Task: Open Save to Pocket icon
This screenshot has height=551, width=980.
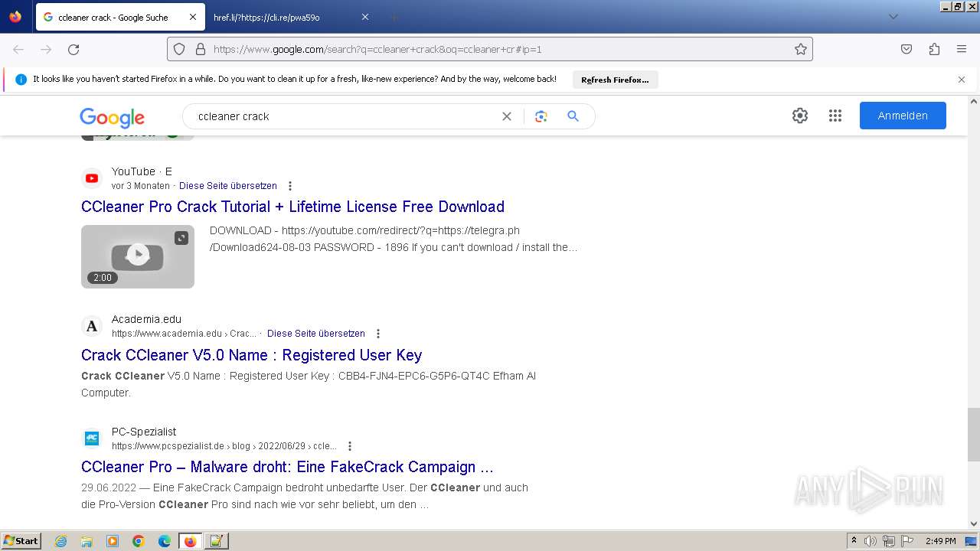Action: coord(906,49)
